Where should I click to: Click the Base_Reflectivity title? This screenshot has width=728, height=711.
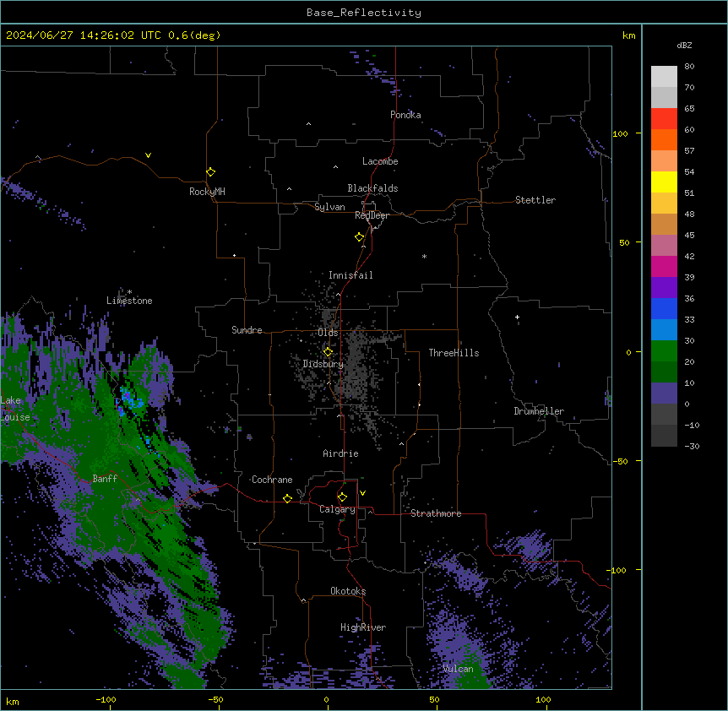tap(364, 13)
